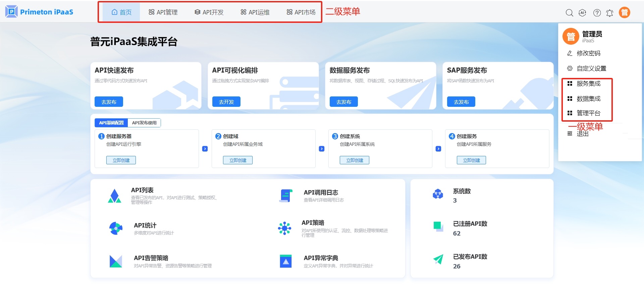644x296 pixels.
Task: Click the orange user avatar icon
Action: (624, 12)
